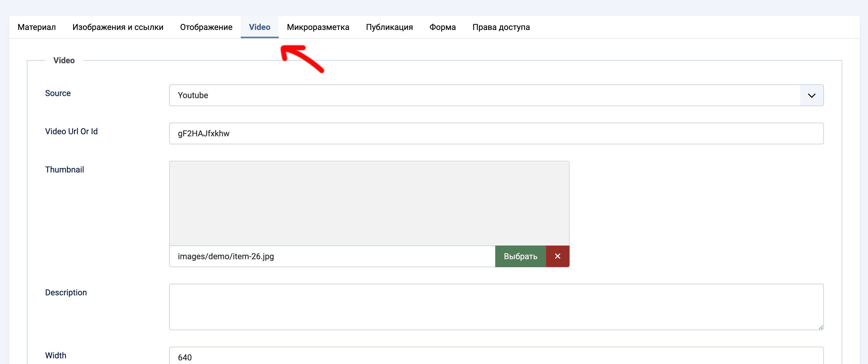Switch to the Публикация tab
The width and height of the screenshot is (868, 364).
(x=389, y=27)
